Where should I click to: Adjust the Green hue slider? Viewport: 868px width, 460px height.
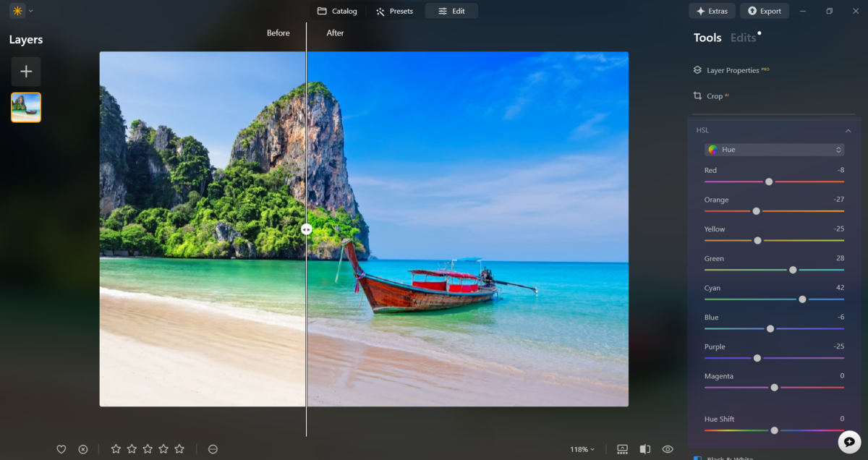tap(774, 270)
